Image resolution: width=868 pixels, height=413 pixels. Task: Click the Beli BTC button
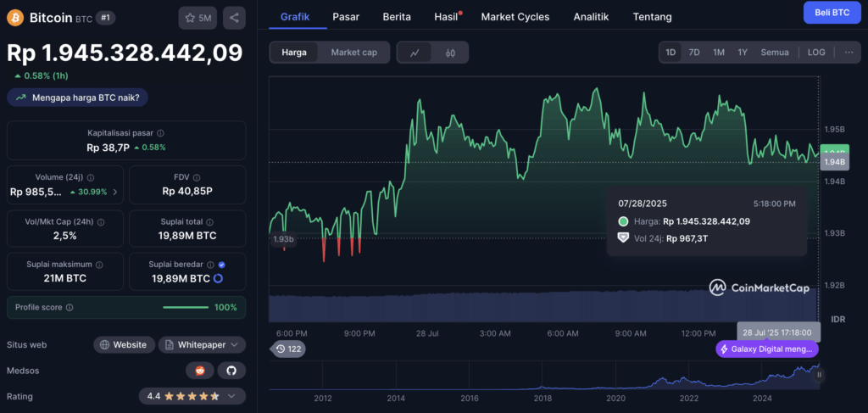point(832,12)
